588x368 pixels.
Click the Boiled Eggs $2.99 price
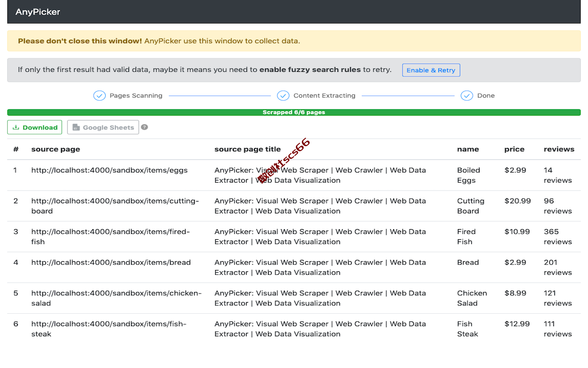[515, 170]
